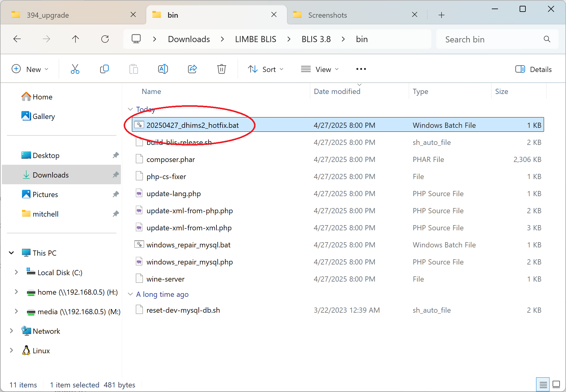
Task: Expand breadcrumb chevron after LIMBE BLIS
Action: coord(289,39)
